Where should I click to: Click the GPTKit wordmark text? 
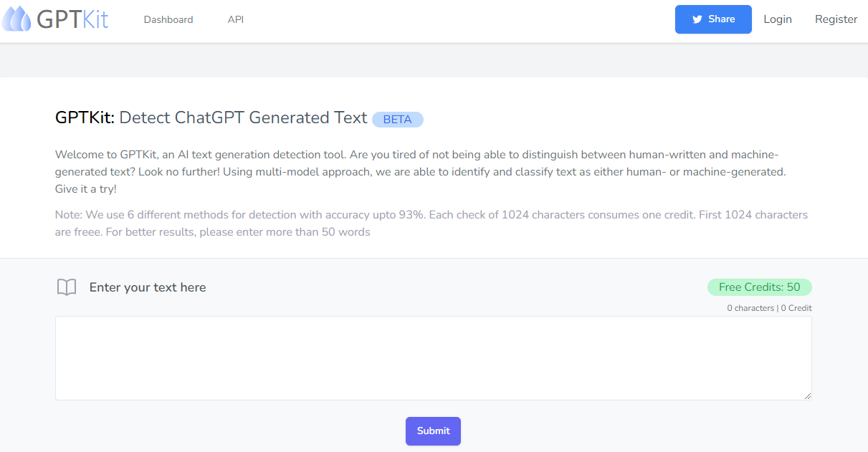point(74,19)
